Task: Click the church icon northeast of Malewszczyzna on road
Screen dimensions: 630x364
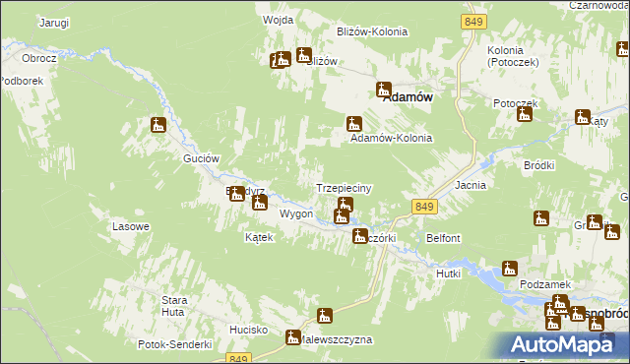Action: click(x=325, y=316)
